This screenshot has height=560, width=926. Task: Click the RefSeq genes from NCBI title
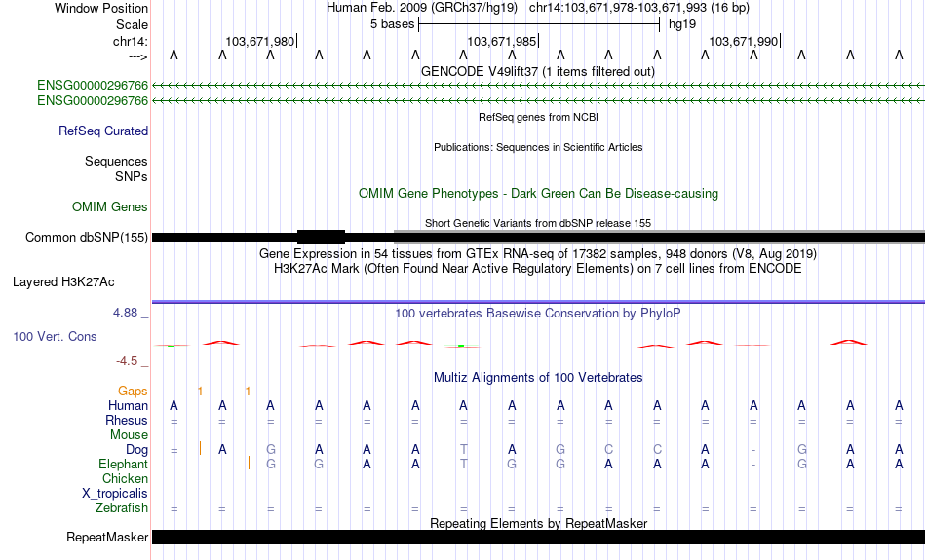point(538,117)
